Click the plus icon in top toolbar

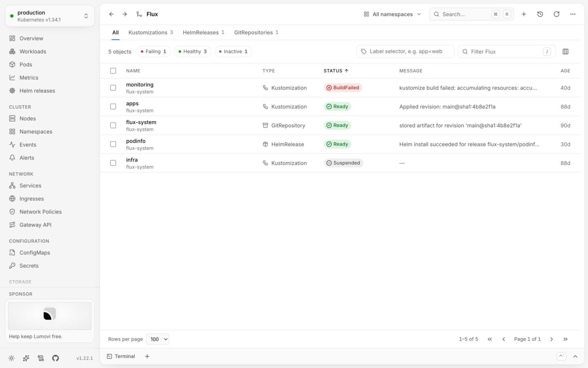(x=524, y=14)
